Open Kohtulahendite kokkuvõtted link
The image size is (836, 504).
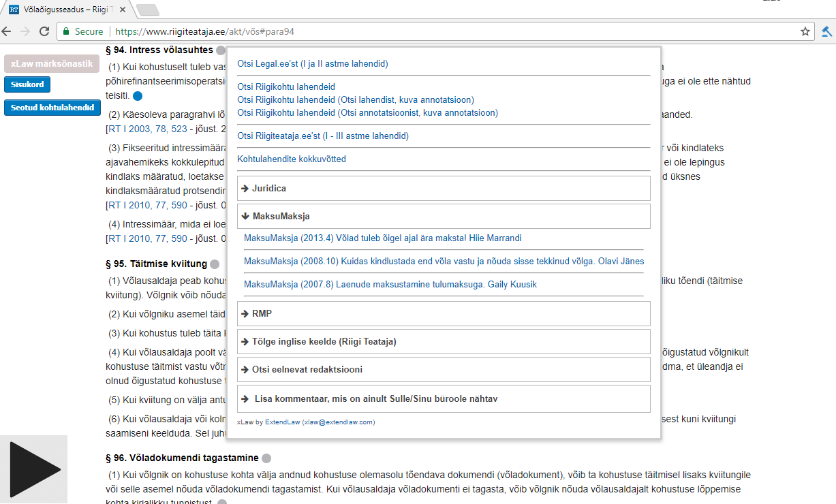pos(292,159)
